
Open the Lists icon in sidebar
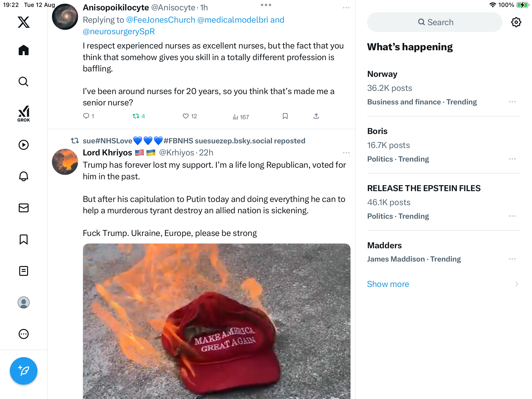click(x=24, y=271)
